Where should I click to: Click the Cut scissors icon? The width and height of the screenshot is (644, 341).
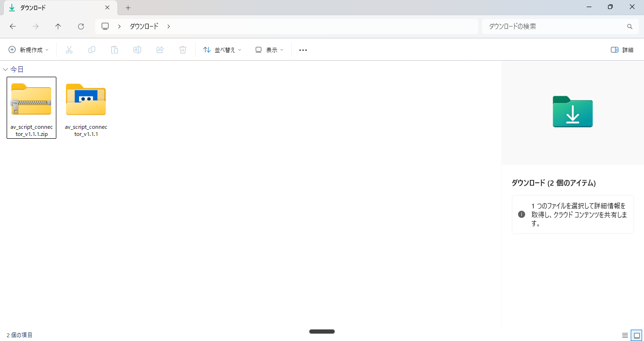coord(69,50)
